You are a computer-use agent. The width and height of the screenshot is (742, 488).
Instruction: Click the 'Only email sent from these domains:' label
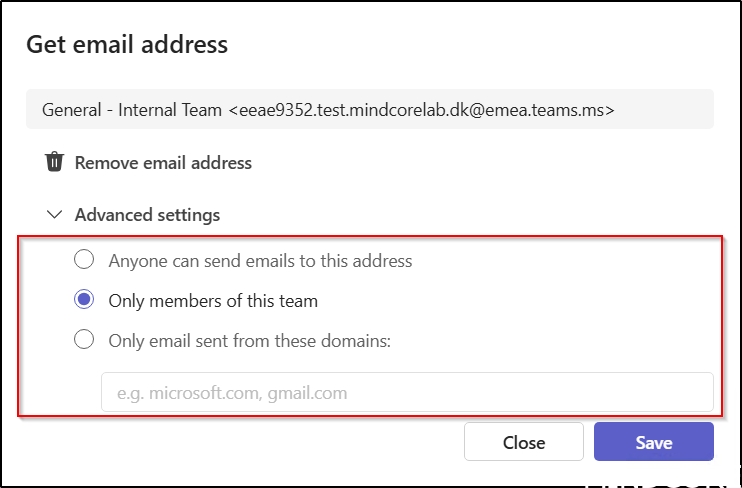[x=249, y=340]
